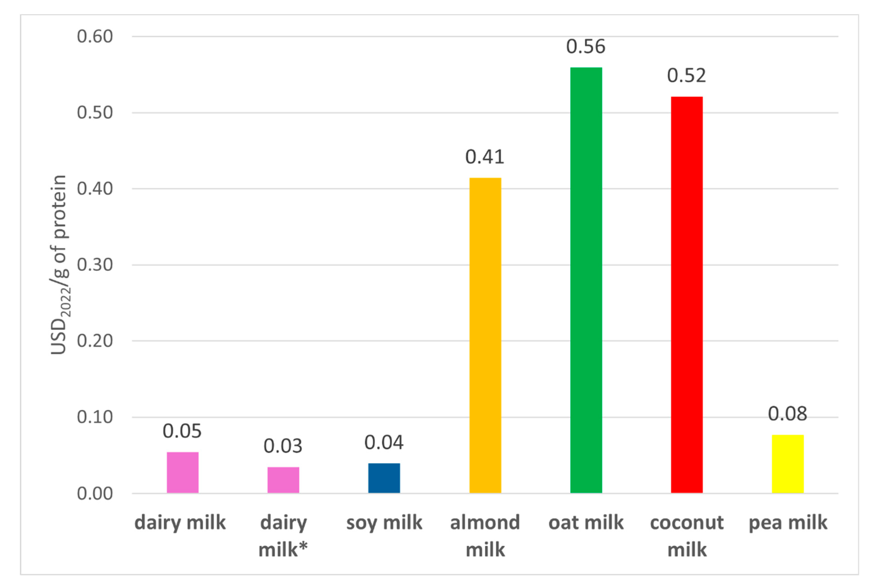Click the green oat milk bar
Image resolution: width=874 pixels, height=588 pixels.
coord(586,280)
